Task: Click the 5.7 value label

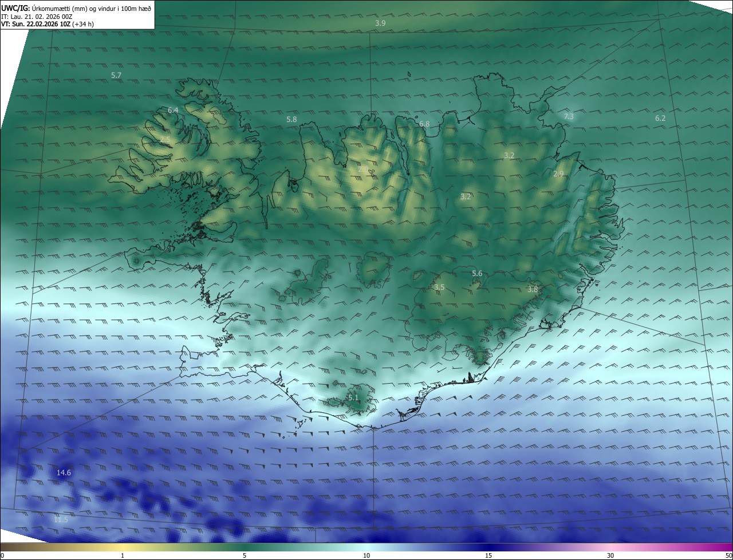Action: coord(116,76)
